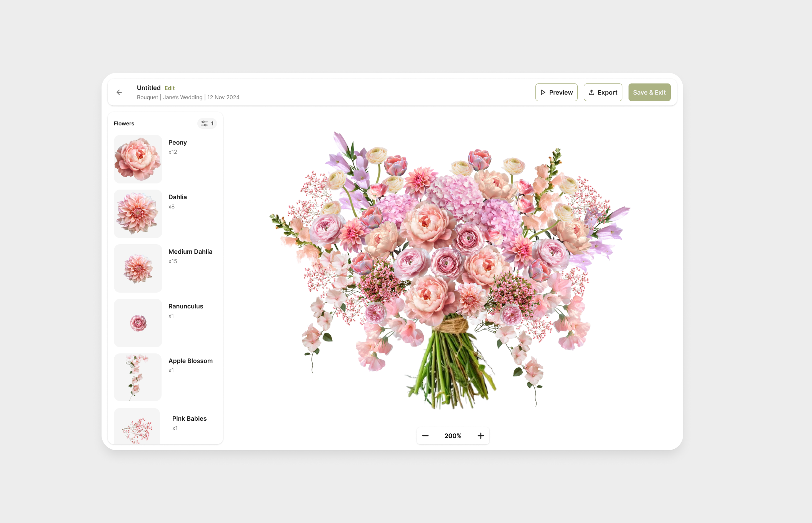
Task: Click the Pink Babies label
Action: pos(189,418)
